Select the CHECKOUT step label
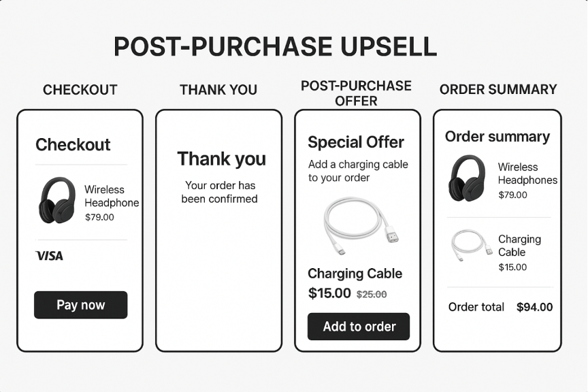 coord(80,90)
